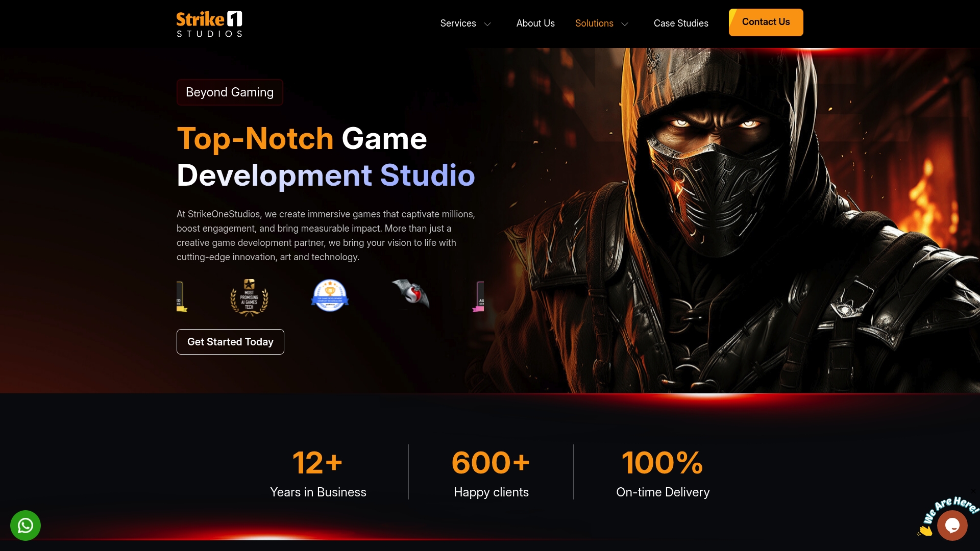Click the waving hand emoji near chat
This screenshot has height=551, width=980.
(x=924, y=531)
